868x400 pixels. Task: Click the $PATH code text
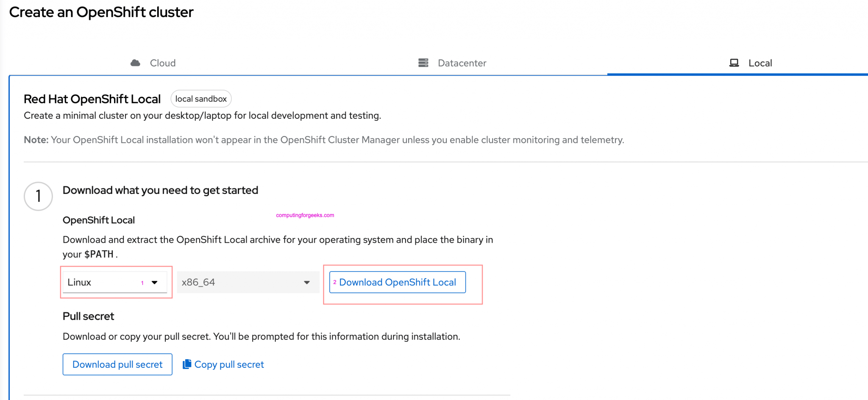(99, 255)
